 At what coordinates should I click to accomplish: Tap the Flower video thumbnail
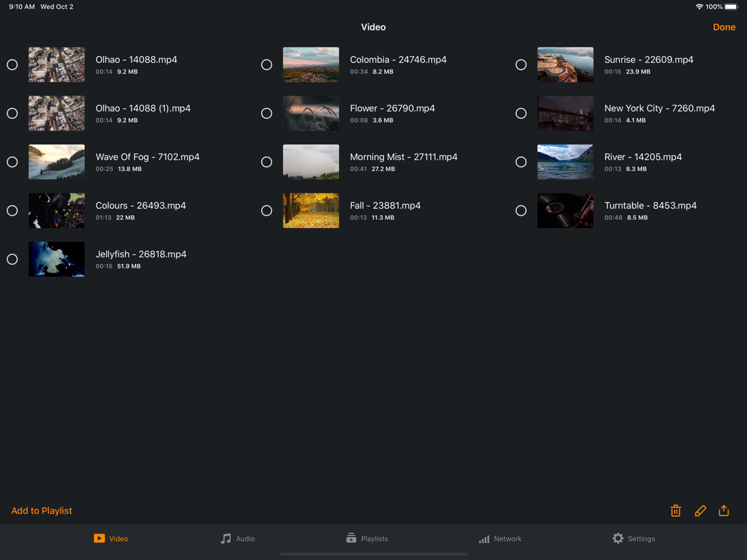311,114
